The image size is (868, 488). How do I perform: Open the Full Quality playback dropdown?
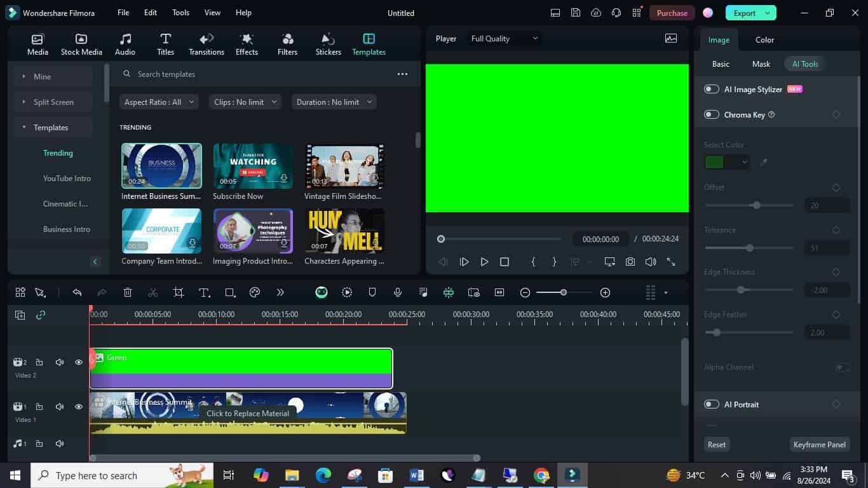[503, 38]
